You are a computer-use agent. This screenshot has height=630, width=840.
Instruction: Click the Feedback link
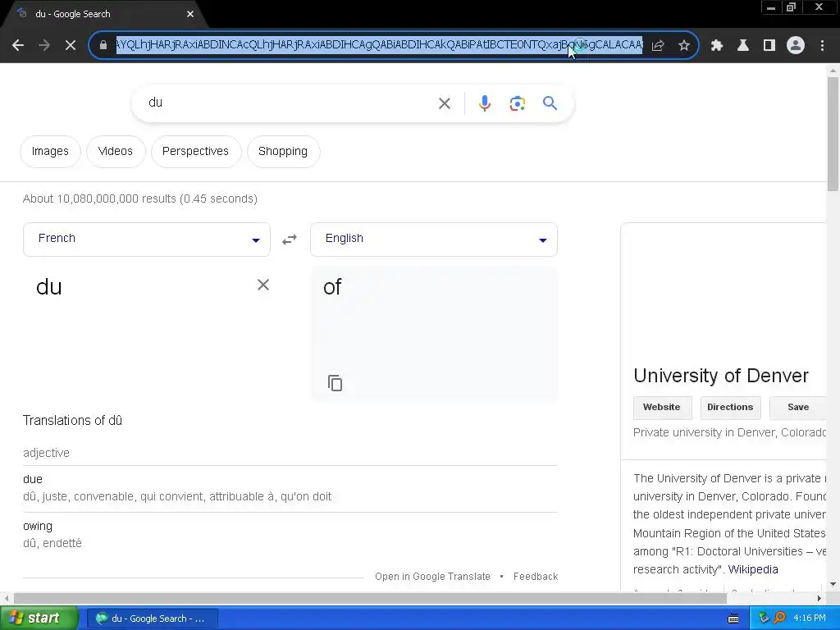(536, 577)
